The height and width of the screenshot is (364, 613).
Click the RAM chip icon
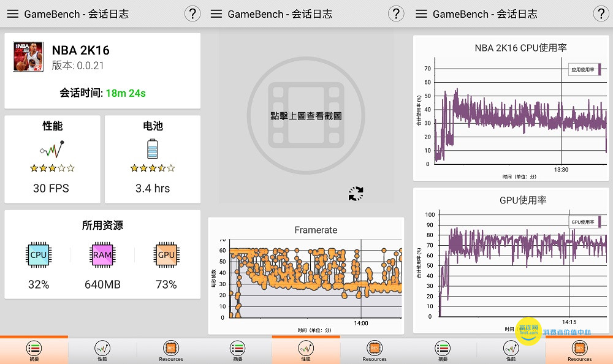[102, 255]
